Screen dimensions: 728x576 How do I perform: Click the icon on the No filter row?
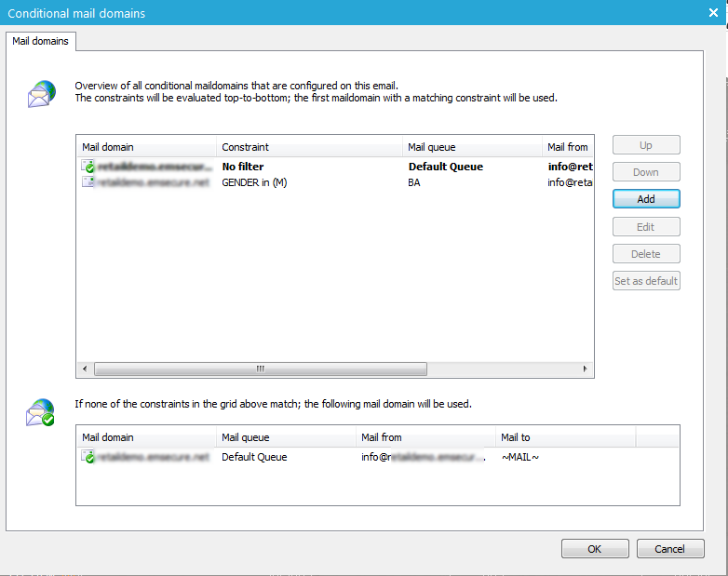pyautogui.click(x=88, y=167)
